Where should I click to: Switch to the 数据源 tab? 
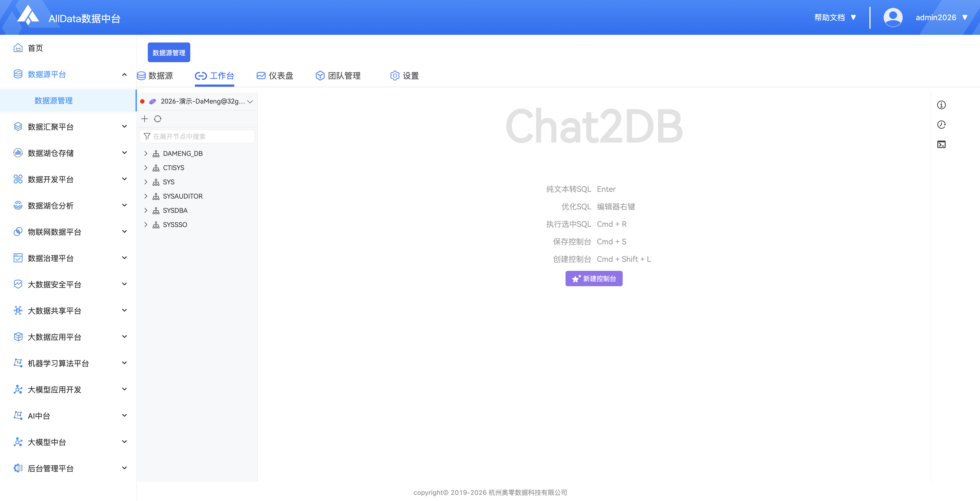click(x=155, y=76)
